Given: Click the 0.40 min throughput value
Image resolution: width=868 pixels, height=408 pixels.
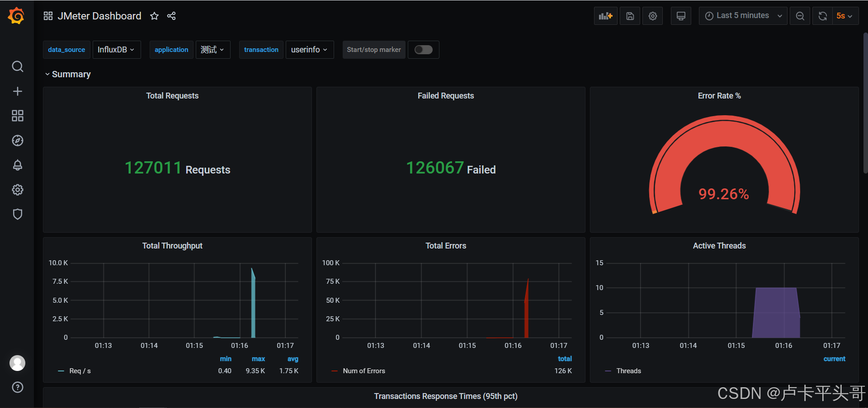Looking at the screenshot, I should click(x=225, y=371).
